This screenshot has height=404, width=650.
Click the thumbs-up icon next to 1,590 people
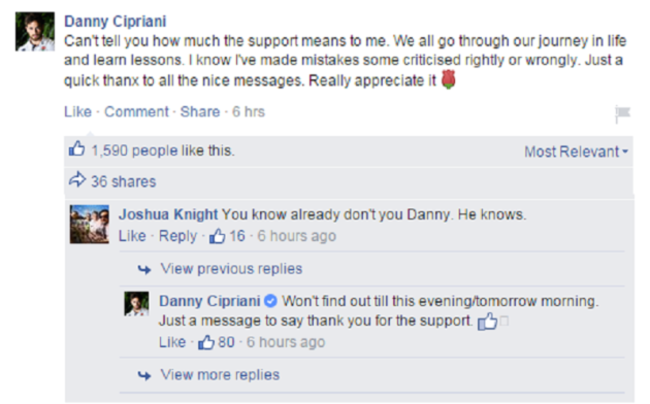click(77, 151)
